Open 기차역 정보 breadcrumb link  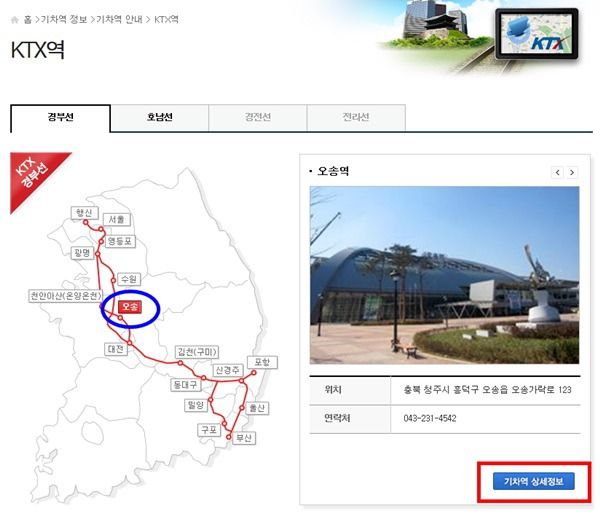tap(64, 19)
